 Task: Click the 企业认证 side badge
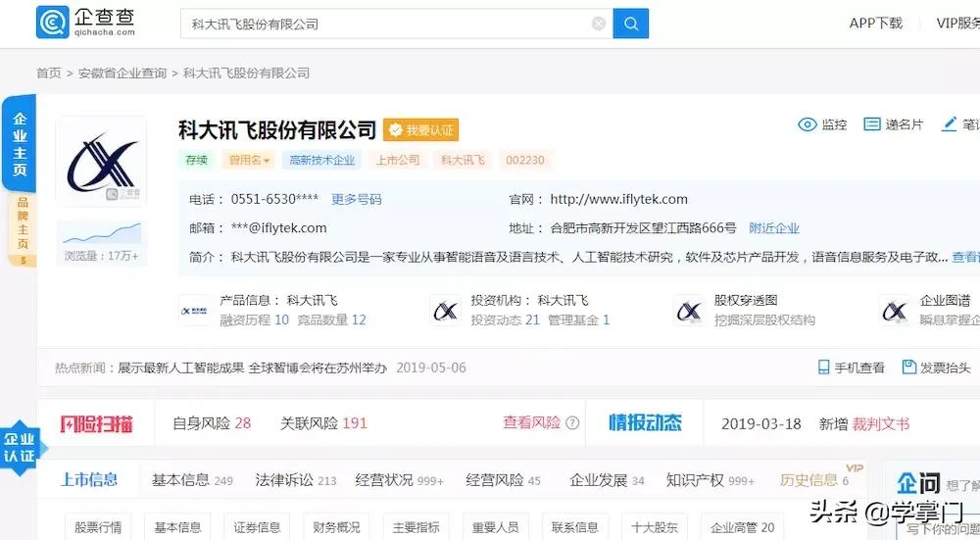pos(20,448)
